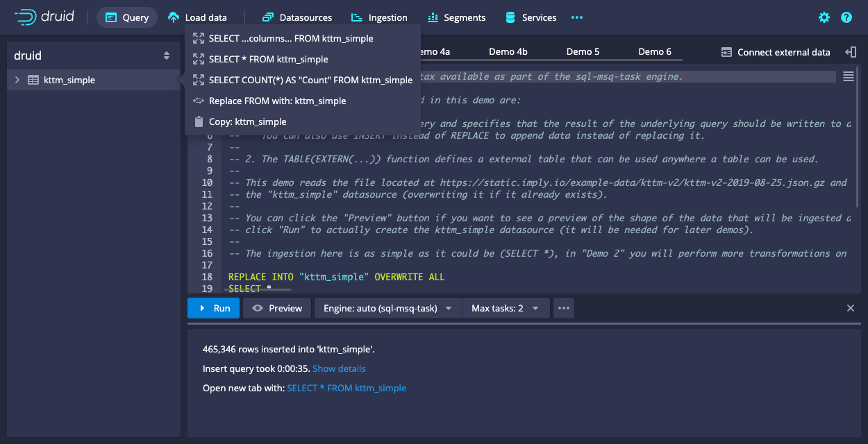Open Show details for the insert query

(339, 368)
